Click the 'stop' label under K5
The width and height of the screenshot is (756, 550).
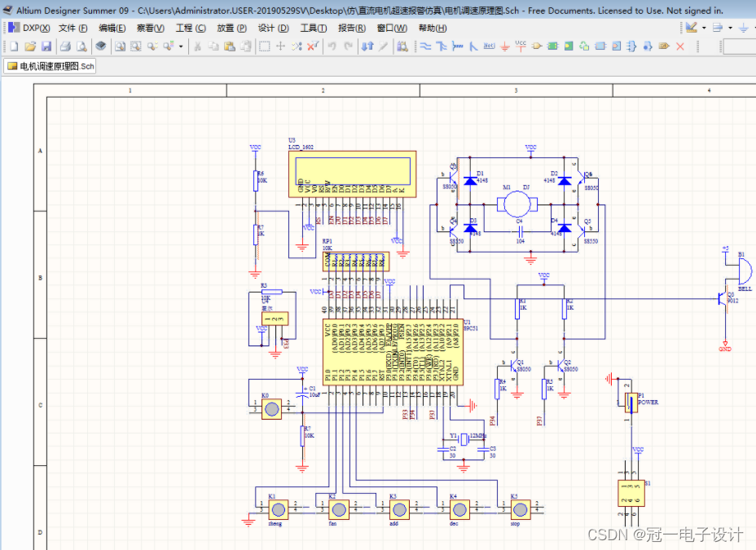(516, 524)
